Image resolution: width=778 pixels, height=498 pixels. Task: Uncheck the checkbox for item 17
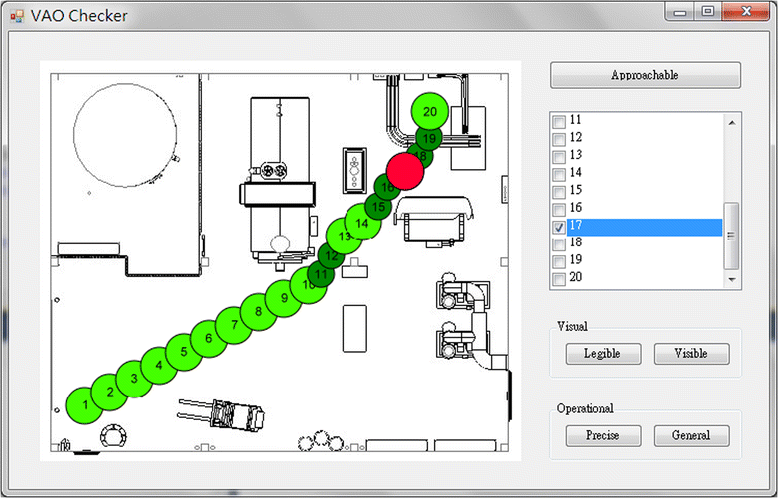click(x=559, y=227)
